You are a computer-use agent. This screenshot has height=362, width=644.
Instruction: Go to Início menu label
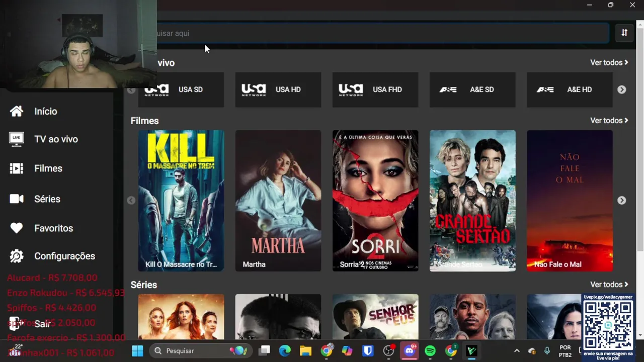[x=46, y=112]
